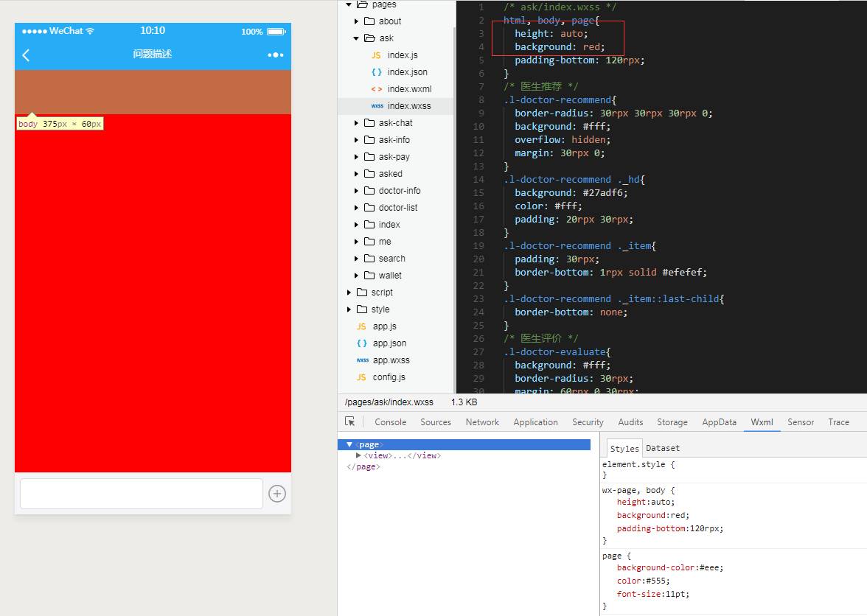Activate the element inspector picker icon
The height and width of the screenshot is (616, 867).
coord(350,421)
